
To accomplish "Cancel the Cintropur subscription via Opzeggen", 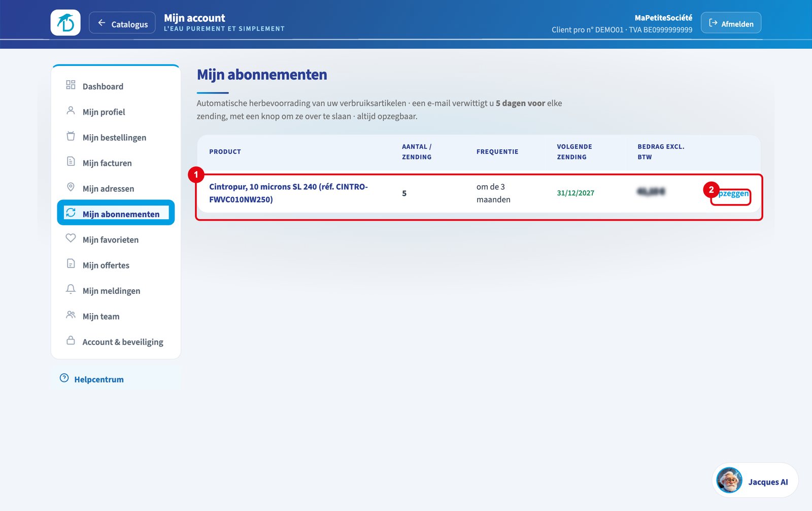I will tap(731, 193).
